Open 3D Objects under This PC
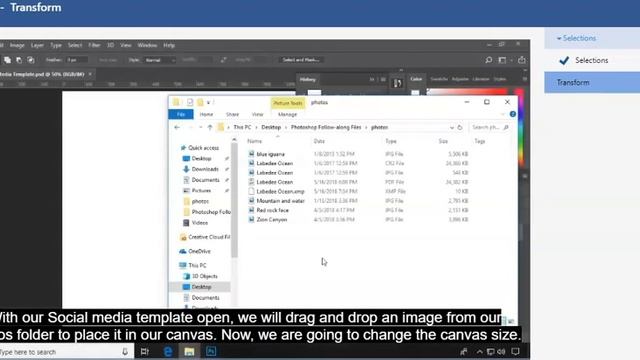This screenshot has height=360, width=640. pos(204,276)
